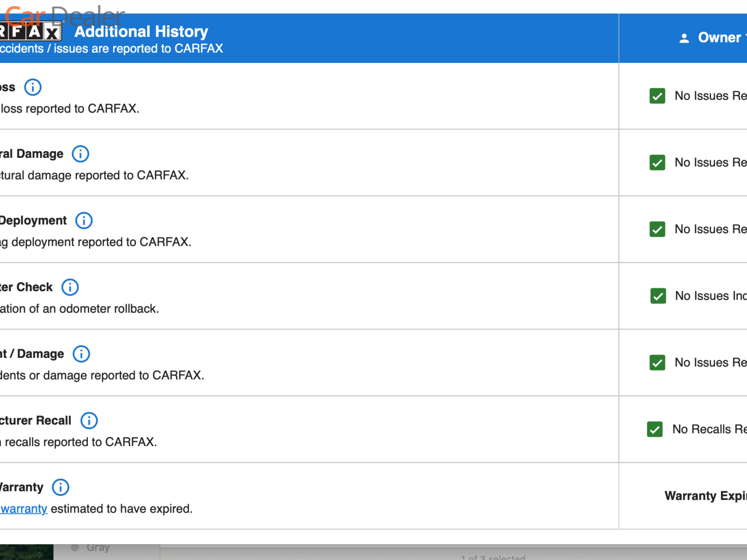Open info icon next to Odometer Check
Viewport: 747px width, 560px height.
point(70,287)
